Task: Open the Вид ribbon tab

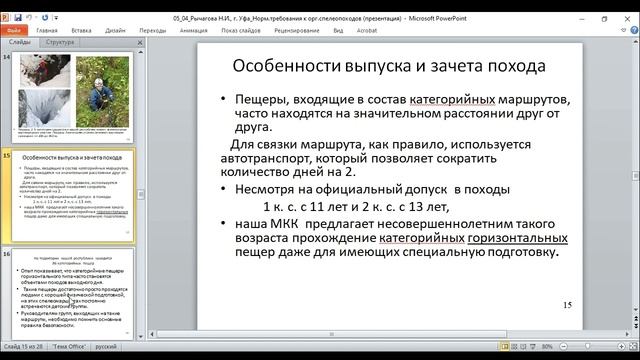Action: click(x=338, y=30)
